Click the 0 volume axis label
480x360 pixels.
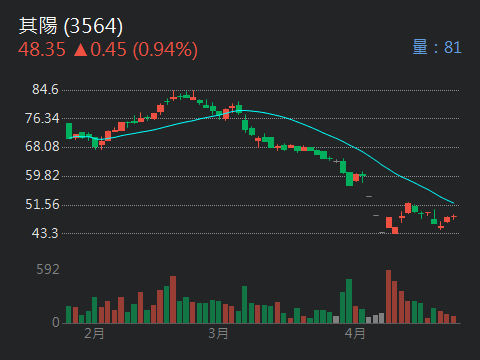56,322
